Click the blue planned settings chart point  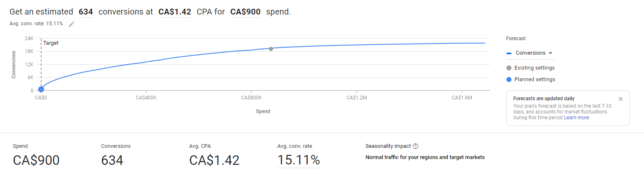[41, 89]
